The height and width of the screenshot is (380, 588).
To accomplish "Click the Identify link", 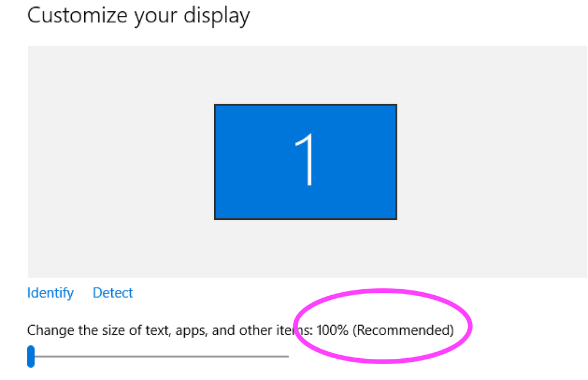I will 51,293.
